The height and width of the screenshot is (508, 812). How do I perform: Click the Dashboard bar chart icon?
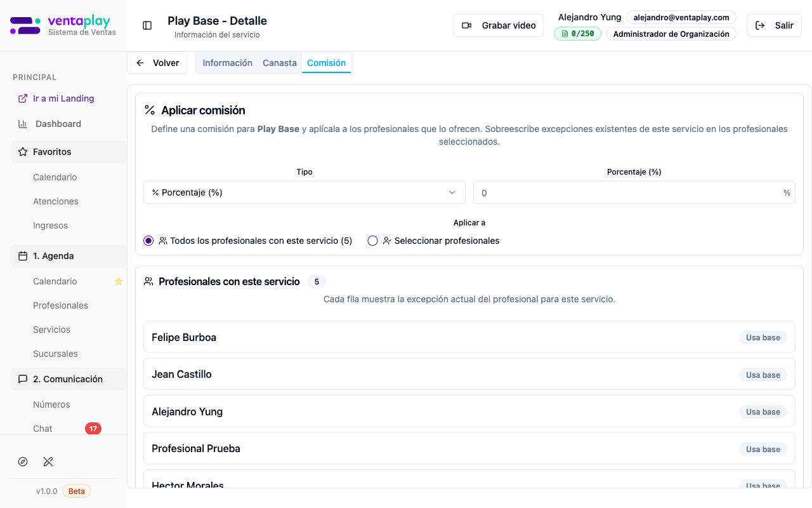(x=23, y=124)
